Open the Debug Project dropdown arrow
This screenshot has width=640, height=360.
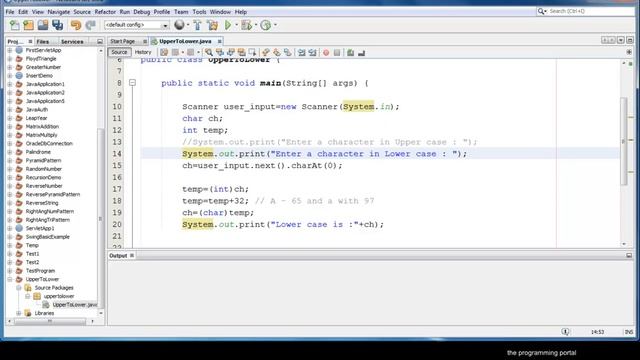[256, 25]
